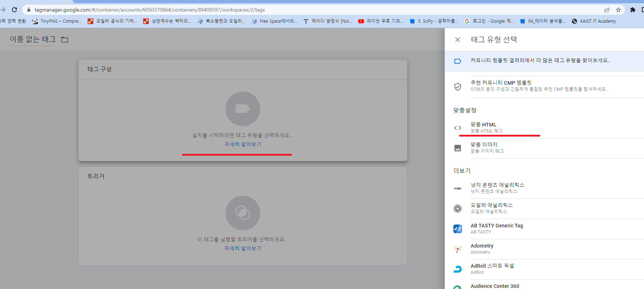This screenshot has height=289, width=644.
Task: Click the AdRoll blue logo icon
Action: (458, 269)
